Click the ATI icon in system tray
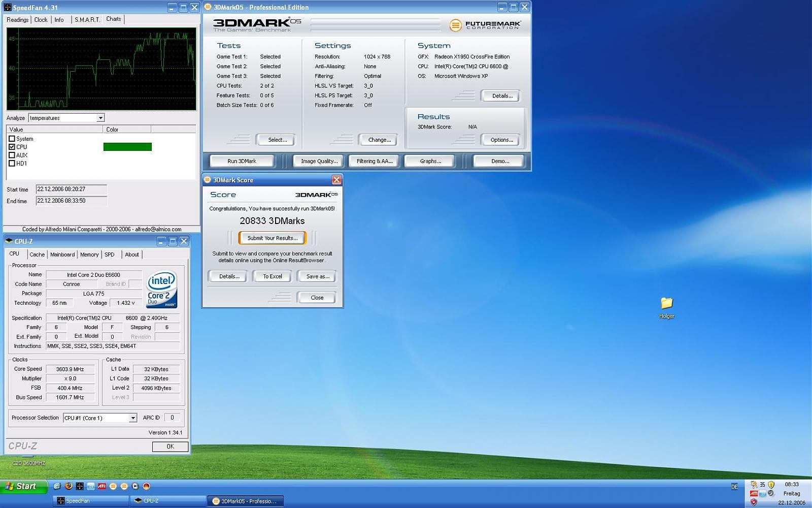Screen dimensions: 812x508 [x=754, y=493]
